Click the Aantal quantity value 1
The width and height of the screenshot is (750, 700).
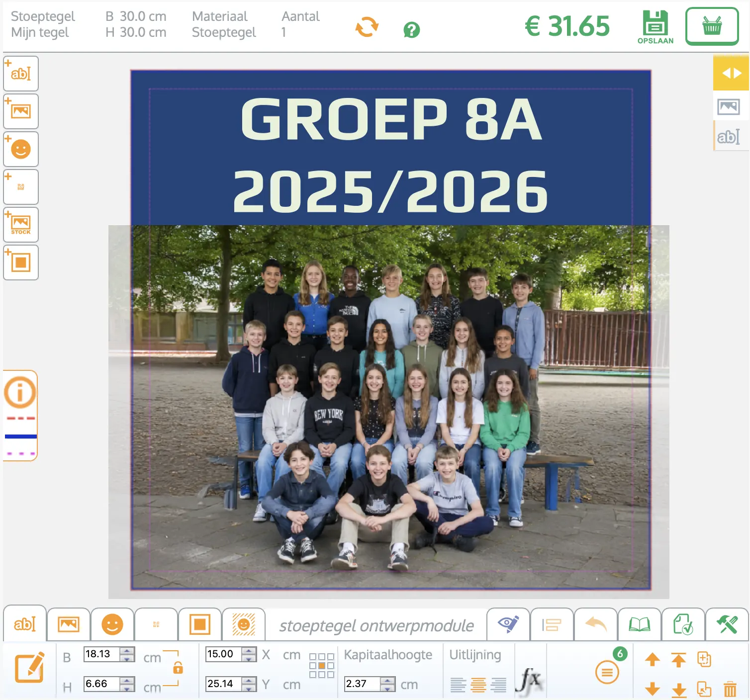click(x=283, y=32)
